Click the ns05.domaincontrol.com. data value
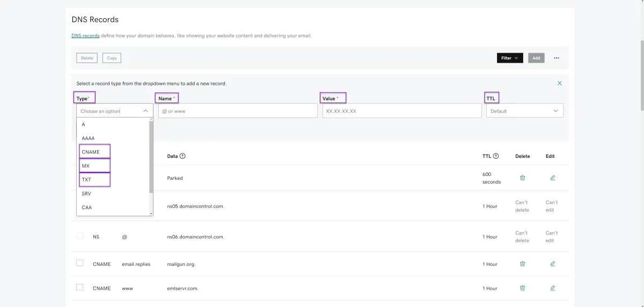 click(x=196, y=206)
